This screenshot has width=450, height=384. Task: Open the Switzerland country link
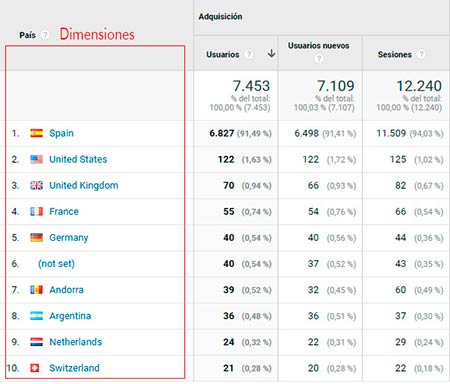coord(74,368)
